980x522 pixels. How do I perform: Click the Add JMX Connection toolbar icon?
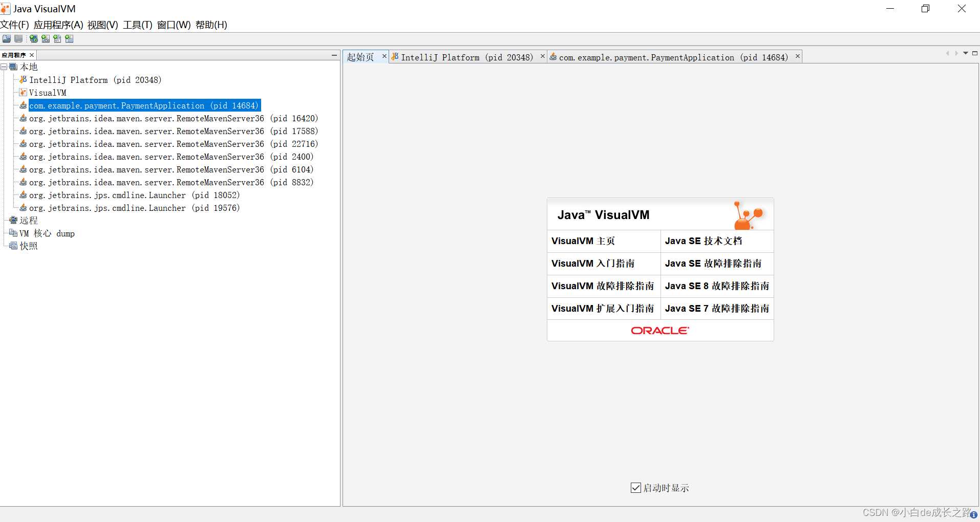click(x=46, y=39)
